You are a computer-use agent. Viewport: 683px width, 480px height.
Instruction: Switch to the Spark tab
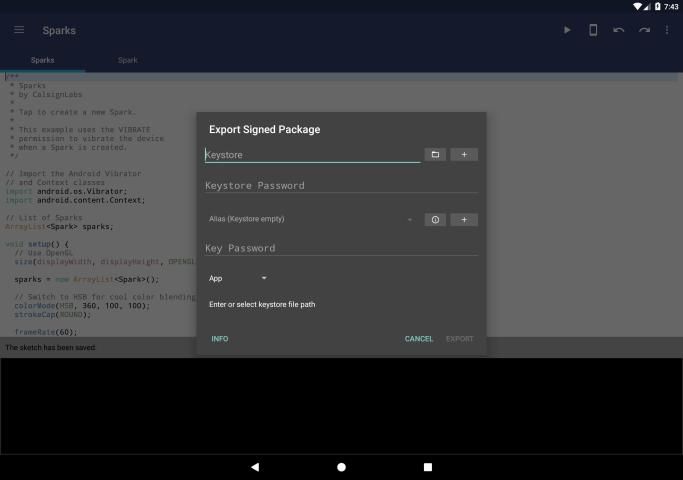128,60
